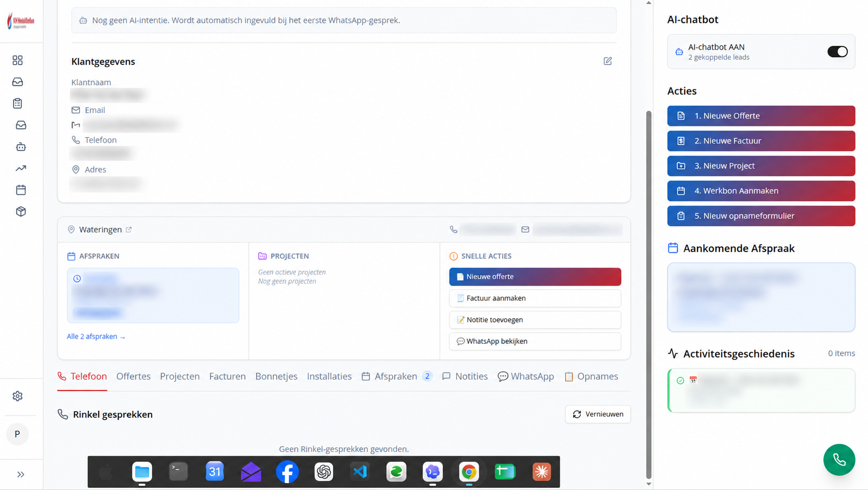Open Google Chrome in the dock
Viewport: 868px width, 490px height.
(x=469, y=472)
